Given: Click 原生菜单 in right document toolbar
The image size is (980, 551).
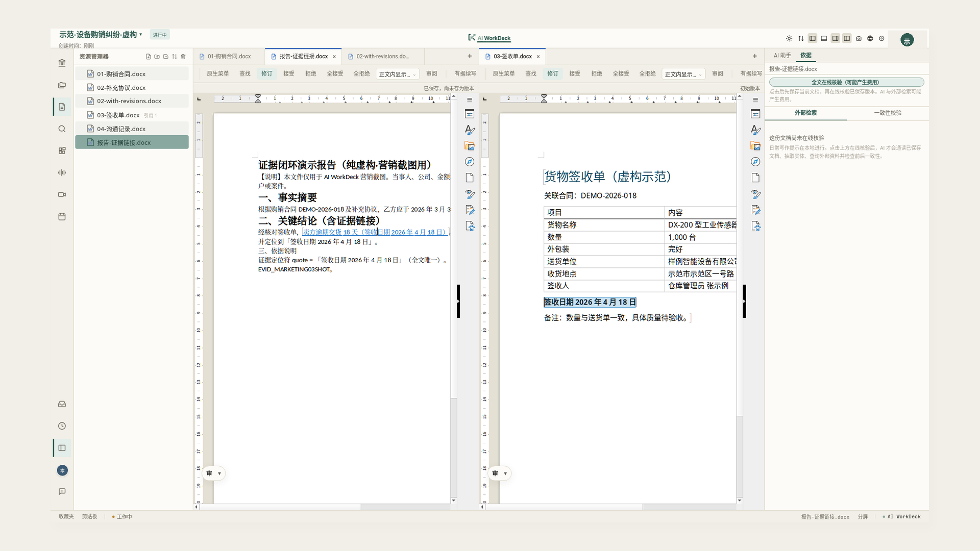Looking at the screenshot, I should click(503, 73).
